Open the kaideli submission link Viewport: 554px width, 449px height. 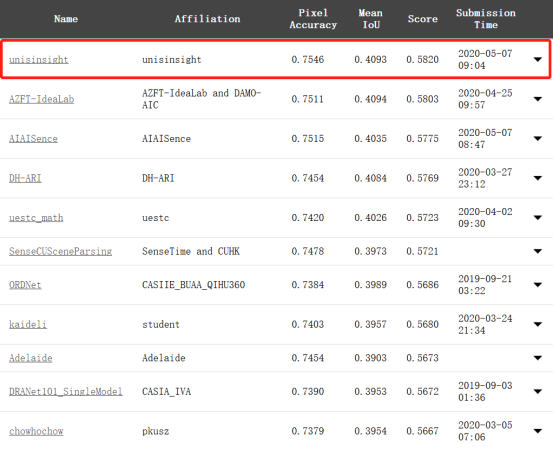tap(28, 324)
